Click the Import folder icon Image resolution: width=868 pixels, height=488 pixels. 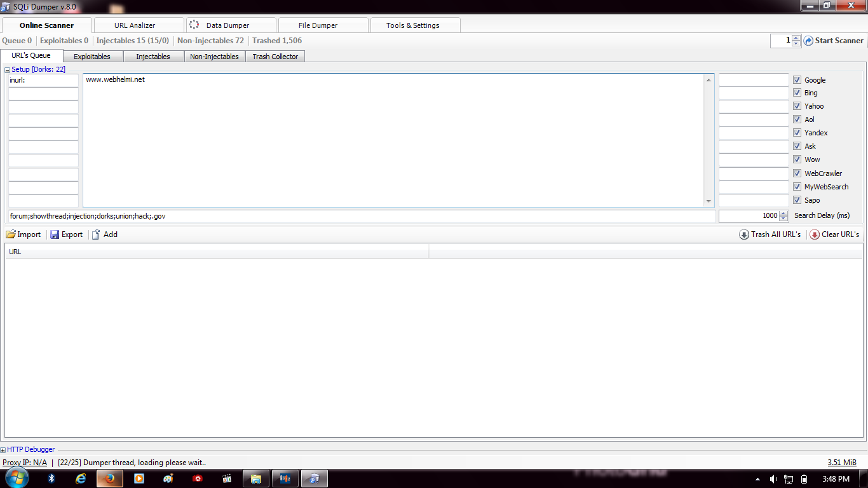point(11,234)
